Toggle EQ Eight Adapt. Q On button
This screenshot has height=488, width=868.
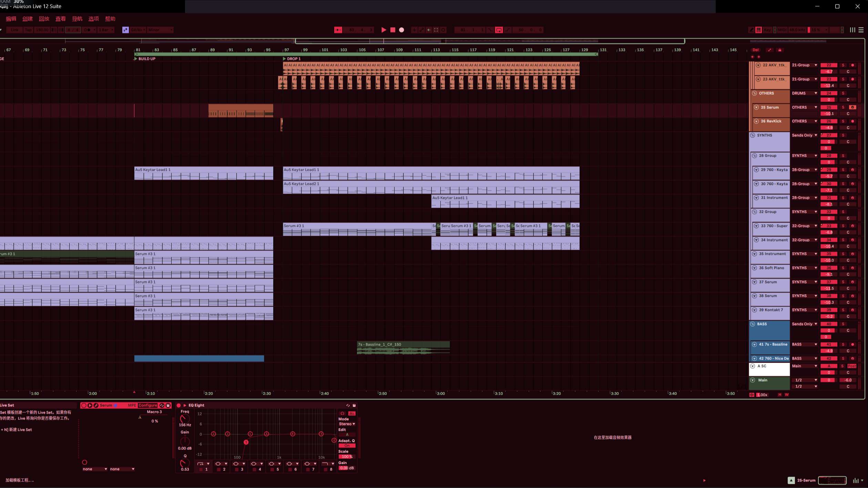point(347,446)
